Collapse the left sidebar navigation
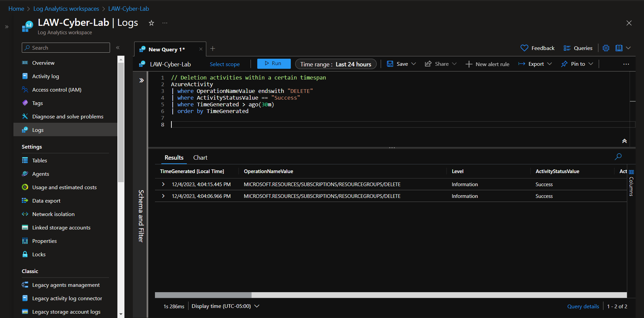 118,48
